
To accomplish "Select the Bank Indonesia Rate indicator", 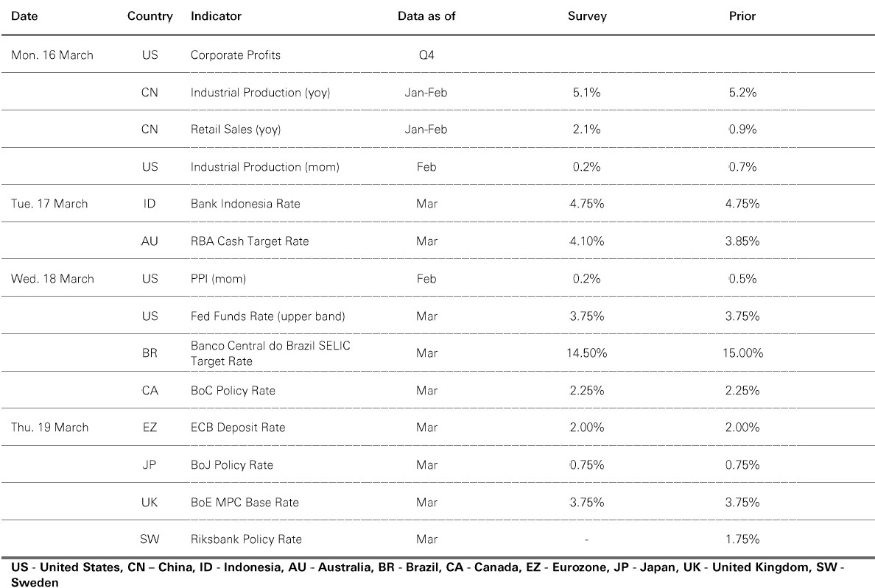I will [245, 204].
